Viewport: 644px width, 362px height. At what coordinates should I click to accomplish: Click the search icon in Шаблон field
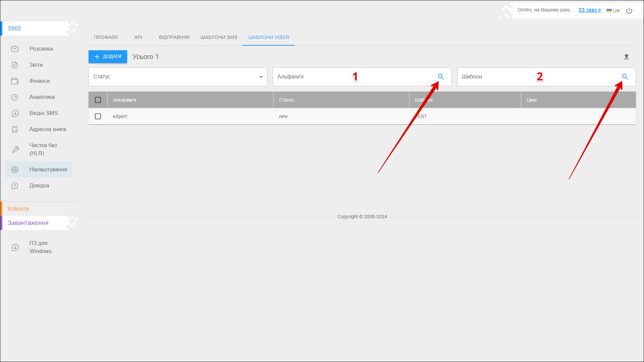coord(625,77)
